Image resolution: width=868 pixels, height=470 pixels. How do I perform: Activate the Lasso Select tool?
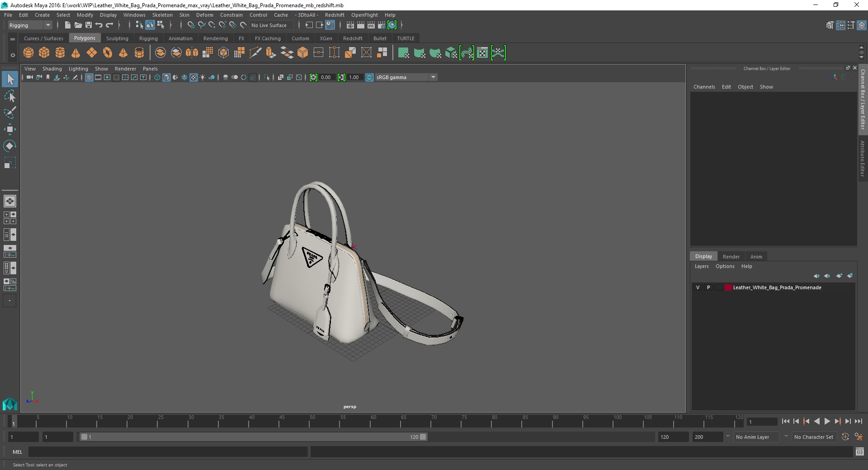click(x=10, y=96)
